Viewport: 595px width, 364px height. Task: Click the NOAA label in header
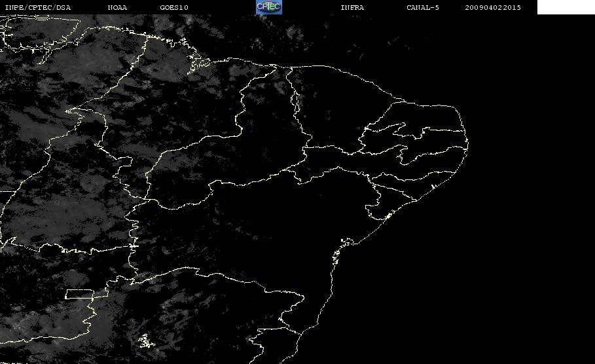117,7
